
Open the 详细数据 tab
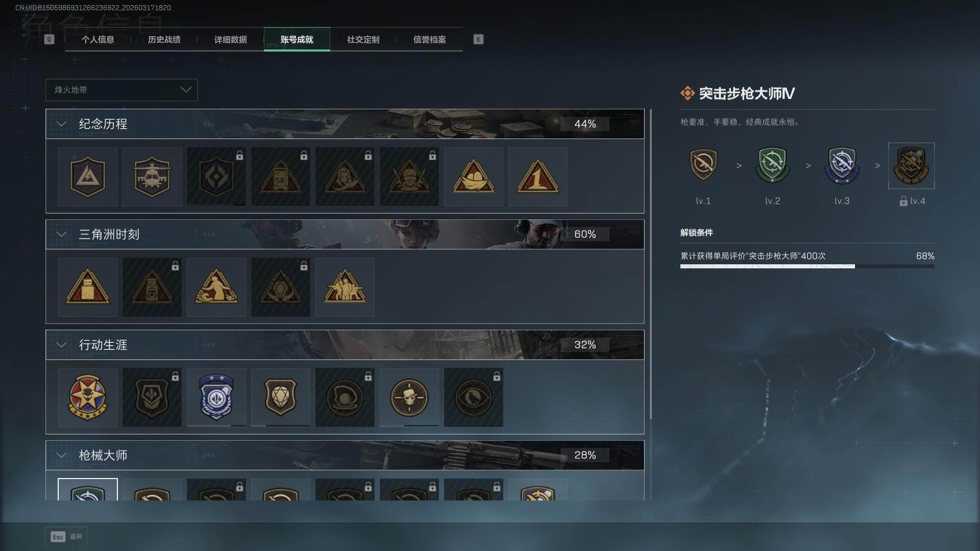pos(230,39)
